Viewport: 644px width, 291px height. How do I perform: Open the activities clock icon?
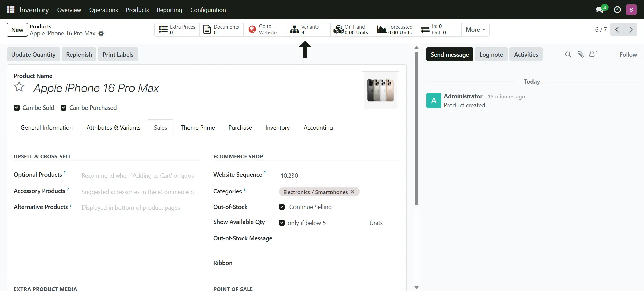617,10
